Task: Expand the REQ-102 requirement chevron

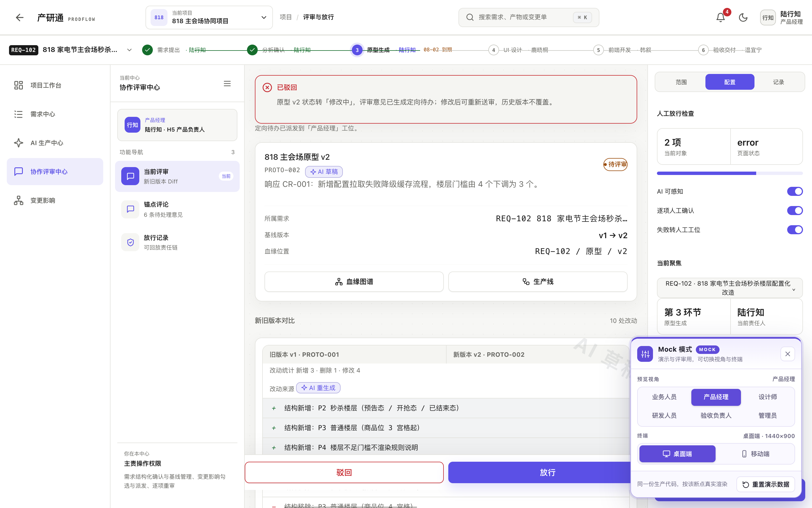Action: (x=129, y=50)
